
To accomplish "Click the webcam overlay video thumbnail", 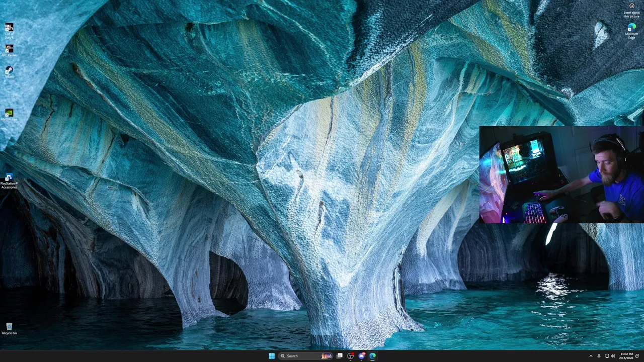I will 561,174.
